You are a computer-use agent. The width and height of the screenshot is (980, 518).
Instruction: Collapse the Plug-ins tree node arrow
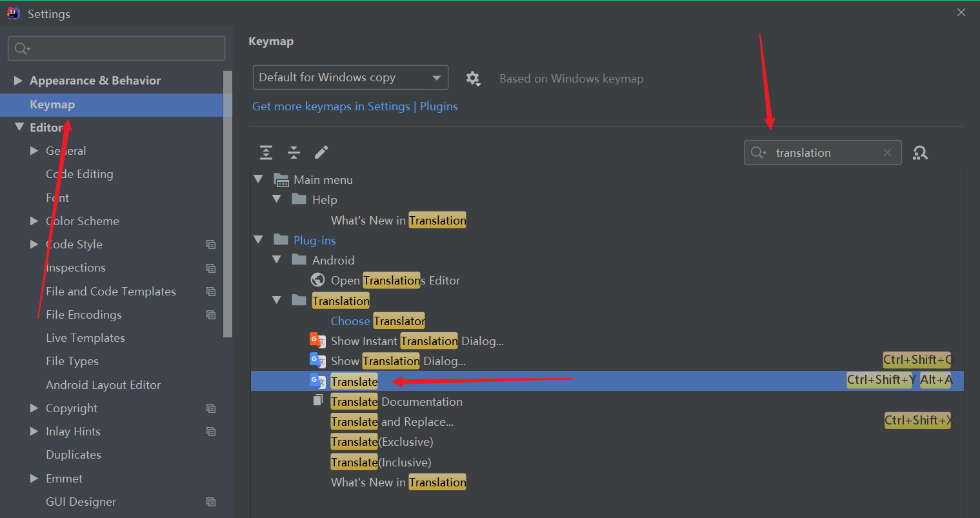(259, 240)
